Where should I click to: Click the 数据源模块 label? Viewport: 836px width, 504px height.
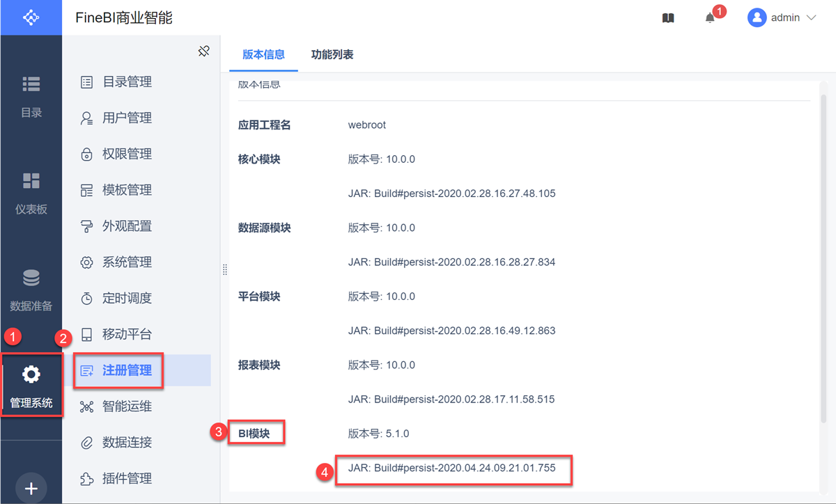264,228
